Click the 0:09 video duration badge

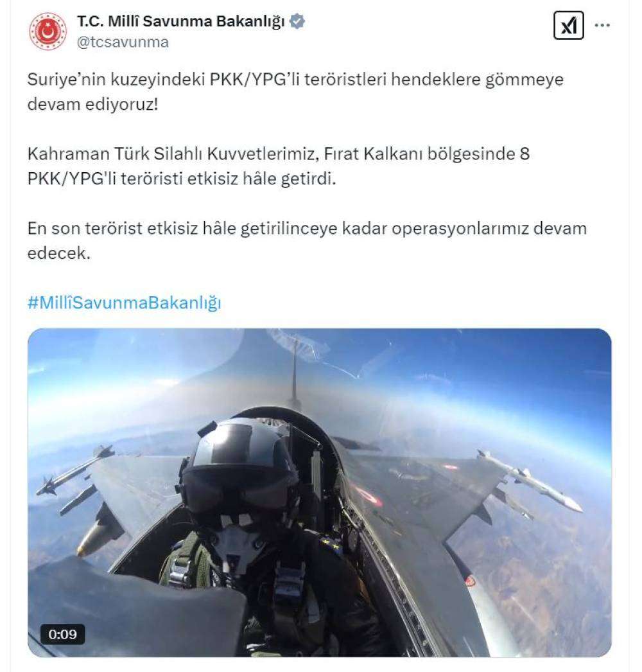[62, 634]
